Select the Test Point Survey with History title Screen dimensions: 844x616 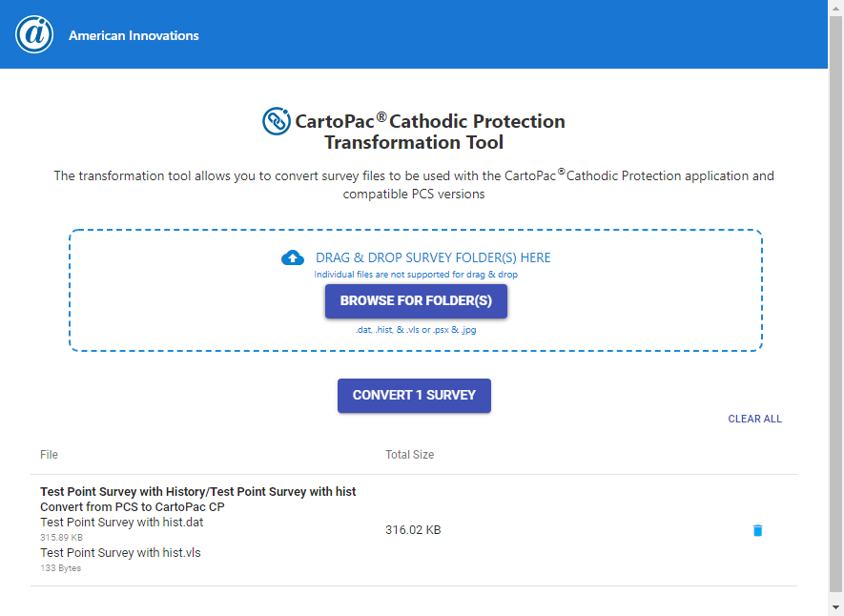pyautogui.click(x=198, y=492)
